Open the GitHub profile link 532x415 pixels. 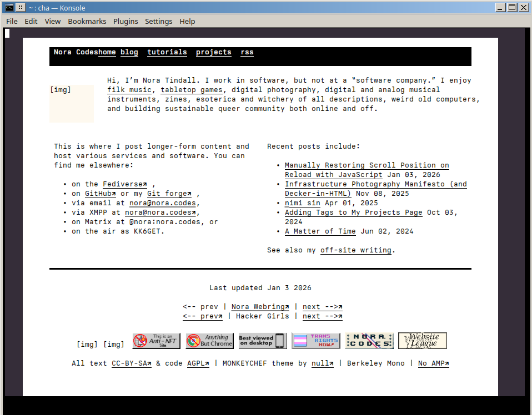coord(101,194)
